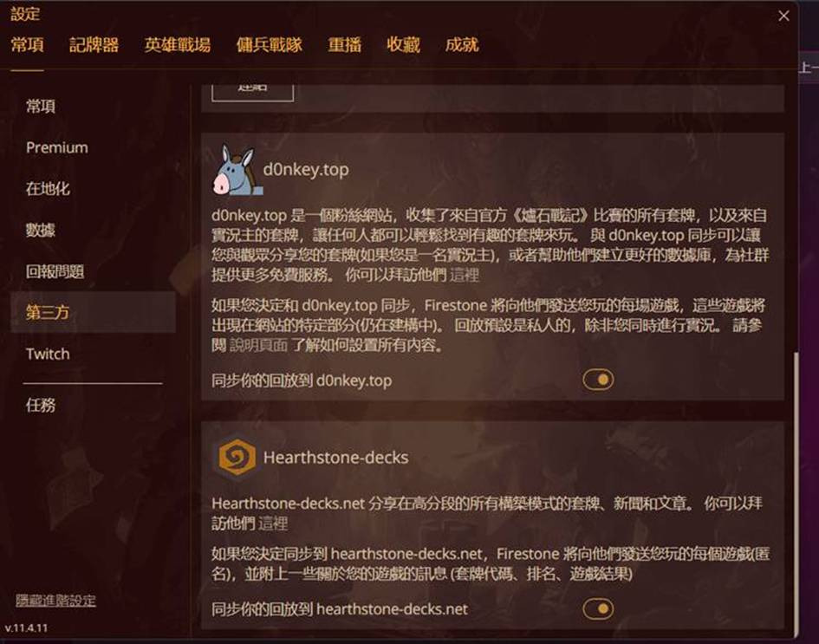
Task: Select Premium in the sidebar
Action: (57, 148)
